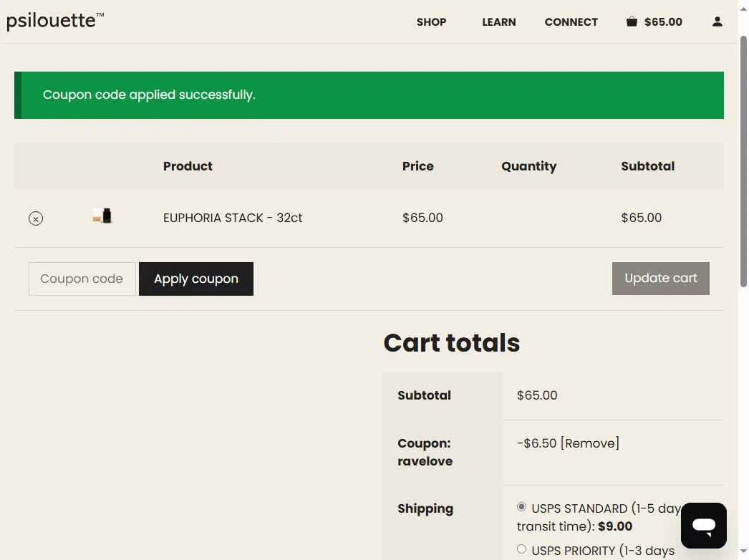Click the $65.00 item subtotal cell

pyautogui.click(x=641, y=218)
